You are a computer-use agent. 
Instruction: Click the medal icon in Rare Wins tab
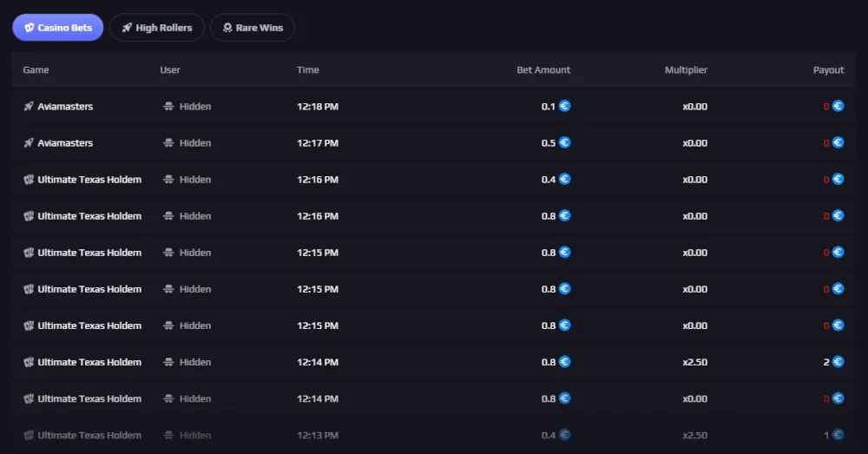point(227,28)
